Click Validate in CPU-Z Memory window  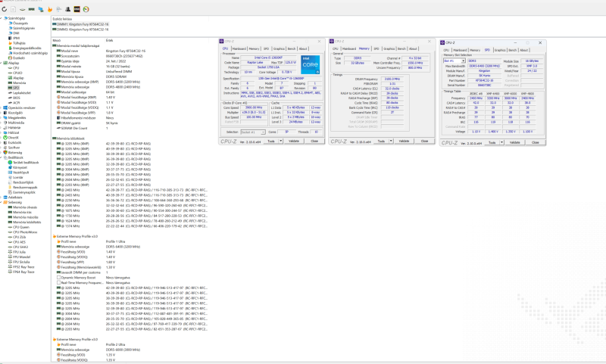coord(404,141)
